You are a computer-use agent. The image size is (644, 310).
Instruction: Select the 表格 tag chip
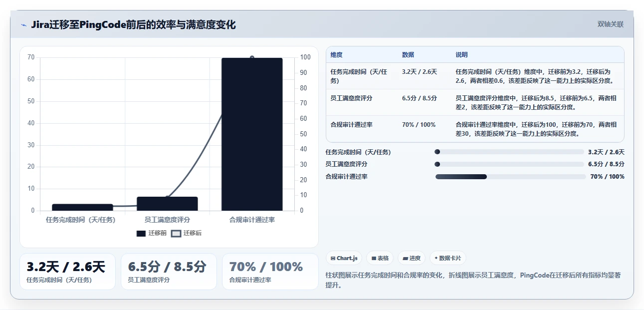380,258
